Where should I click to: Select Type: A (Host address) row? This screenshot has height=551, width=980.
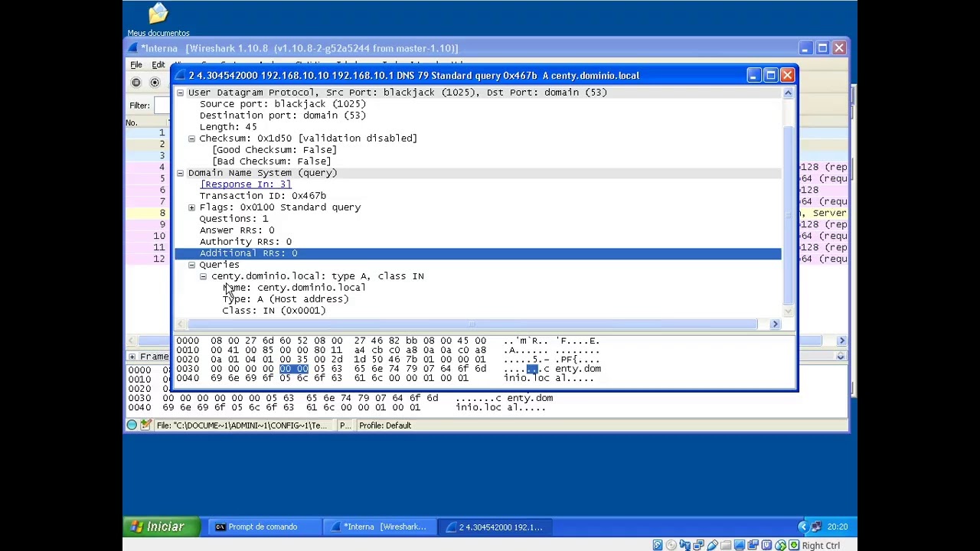coord(286,299)
